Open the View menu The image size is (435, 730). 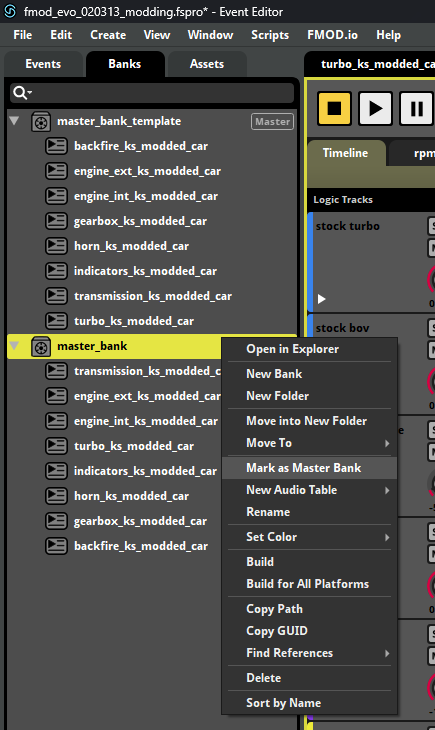tap(157, 35)
